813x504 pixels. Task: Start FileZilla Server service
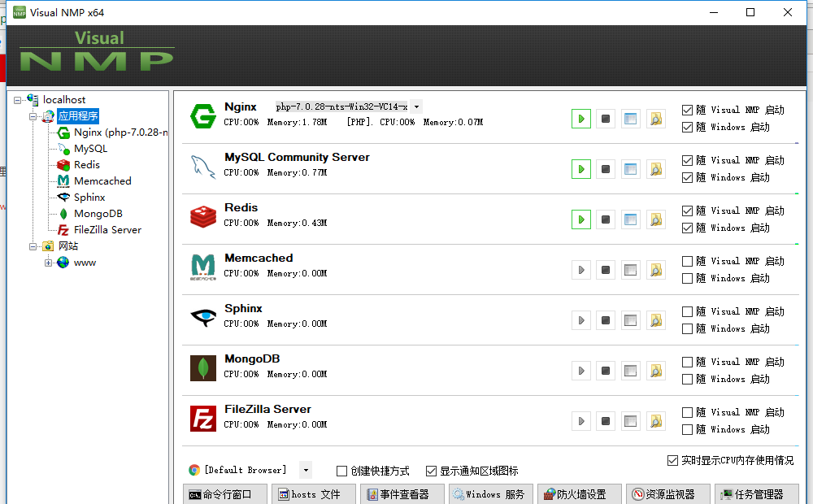tap(580, 420)
